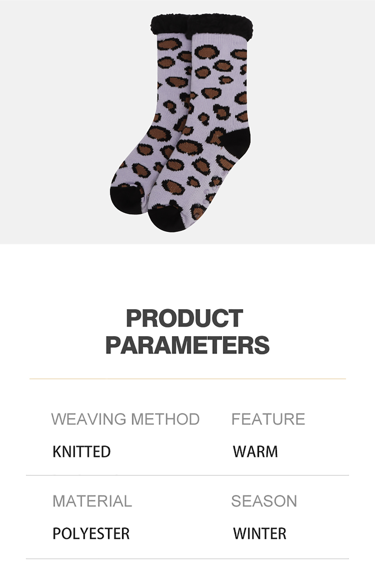375x588 pixels.
Task: Select the MATERIAL label
Action: [92, 501]
